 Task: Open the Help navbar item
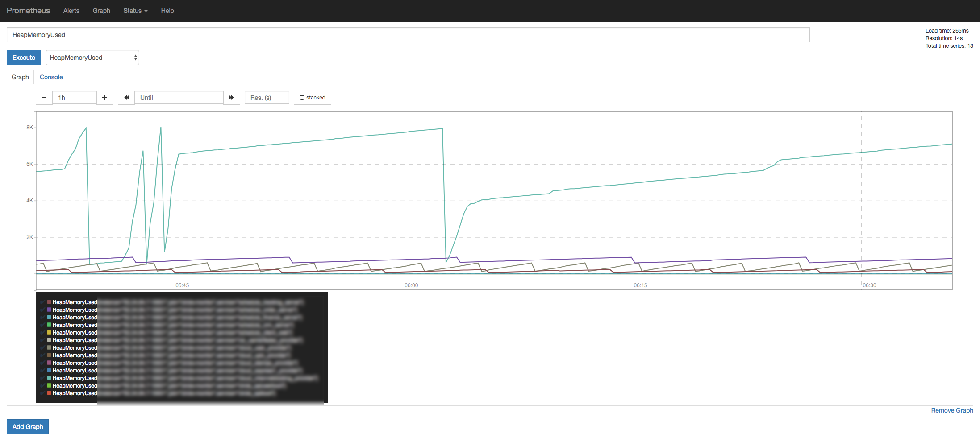167,11
